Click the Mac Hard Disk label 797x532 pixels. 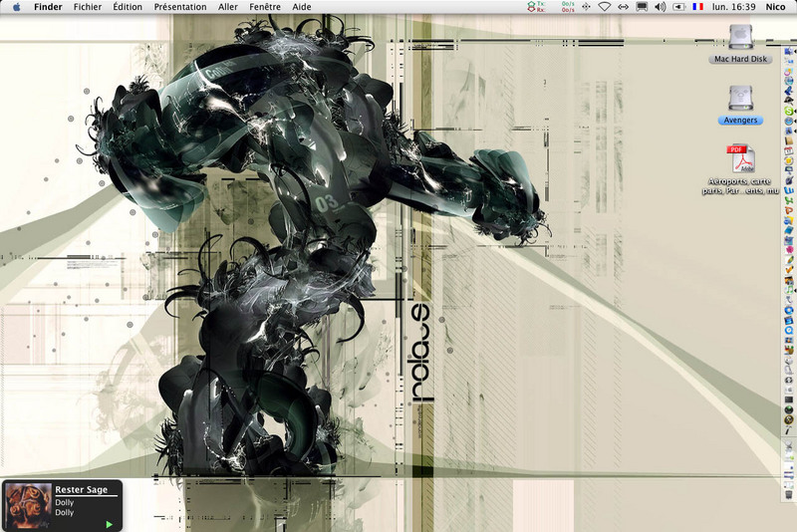pos(740,59)
